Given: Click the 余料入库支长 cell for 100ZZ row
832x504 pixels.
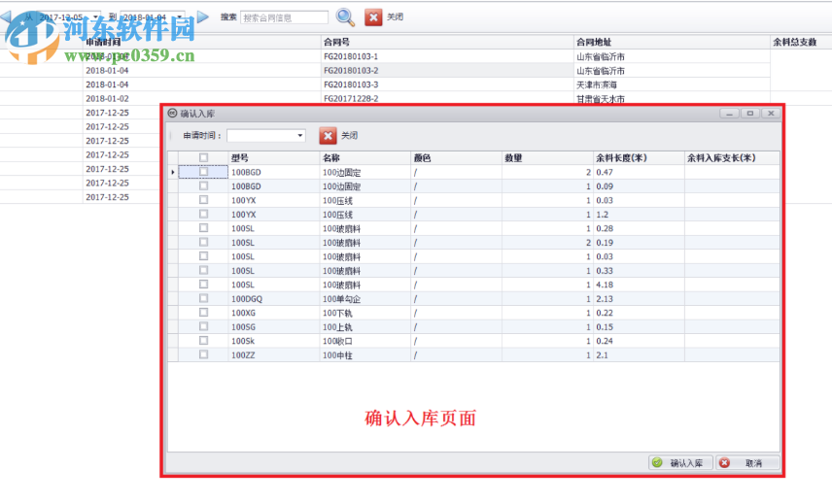Looking at the screenshot, I should (732, 355).
